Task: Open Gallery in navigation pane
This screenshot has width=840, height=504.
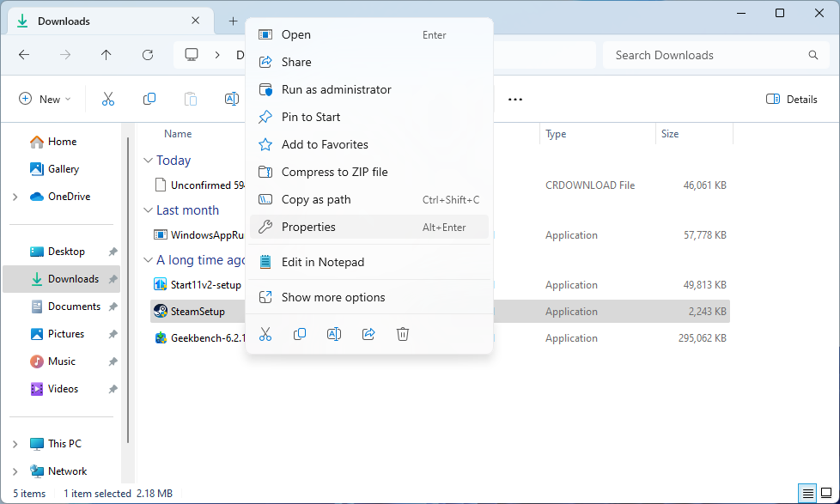Action: [62, 169]
